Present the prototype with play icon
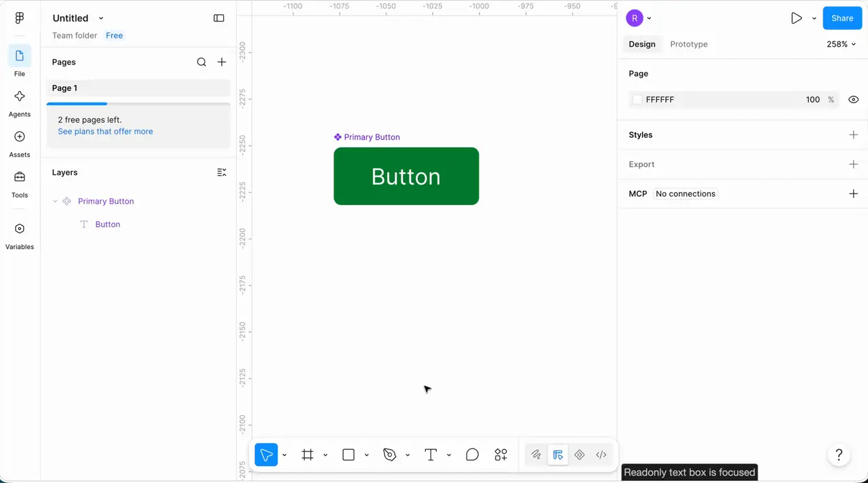The width and height of the screenshot is (868, 483). [x=796, y=18]
